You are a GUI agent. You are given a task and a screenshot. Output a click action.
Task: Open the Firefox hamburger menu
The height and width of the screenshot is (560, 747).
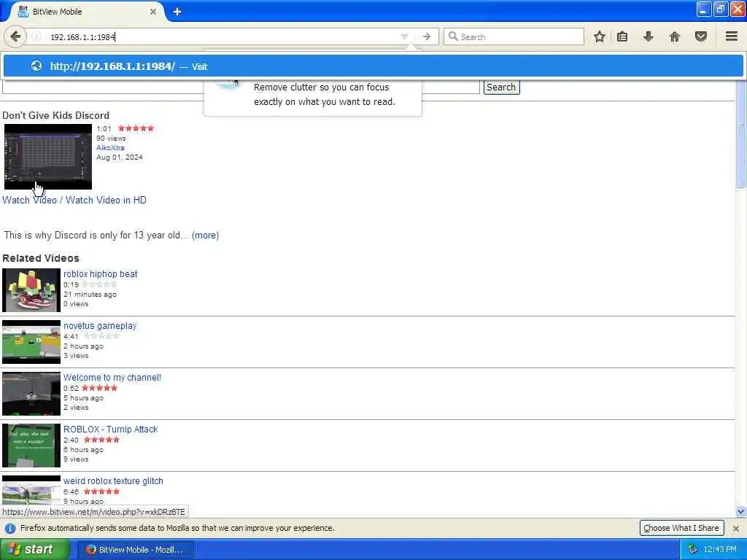731,36
